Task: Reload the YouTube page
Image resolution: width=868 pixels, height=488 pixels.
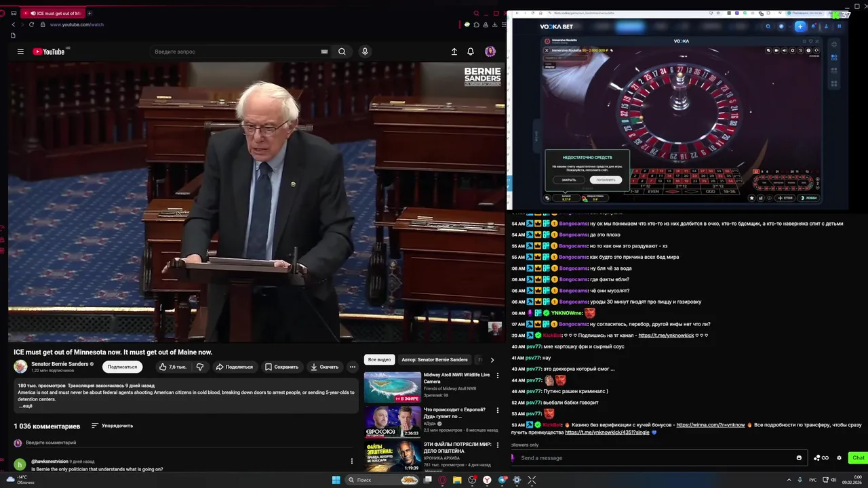Action: click(31, 24)
